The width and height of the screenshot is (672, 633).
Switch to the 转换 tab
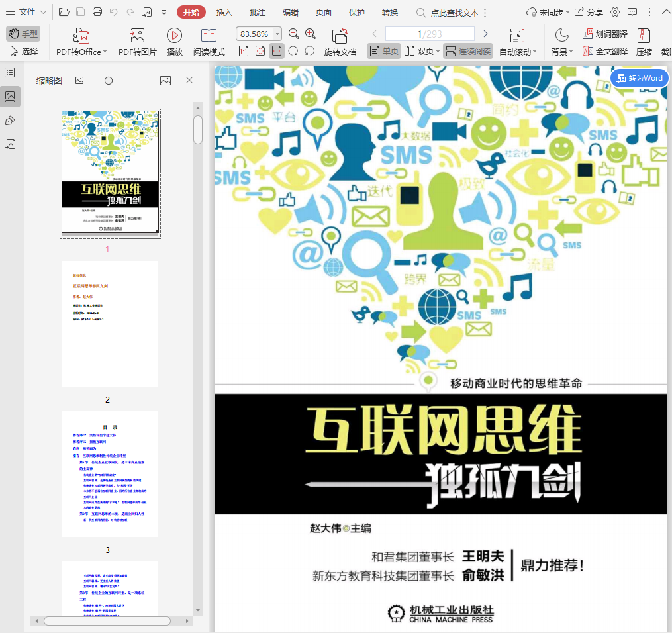[x=390, y=13]
